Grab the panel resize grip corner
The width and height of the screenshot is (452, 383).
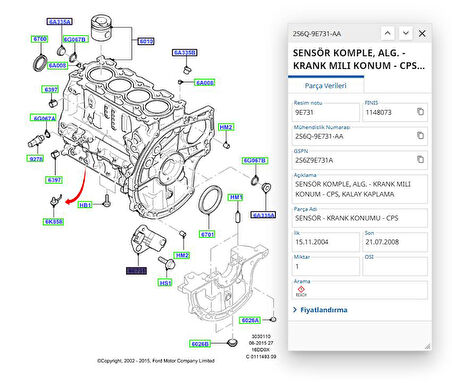click(427, 347)
